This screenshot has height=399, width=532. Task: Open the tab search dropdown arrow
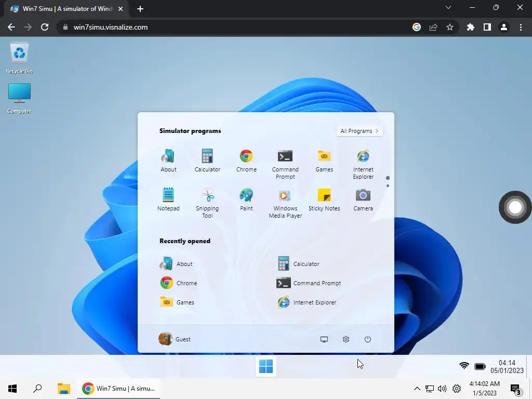(448, 7)
